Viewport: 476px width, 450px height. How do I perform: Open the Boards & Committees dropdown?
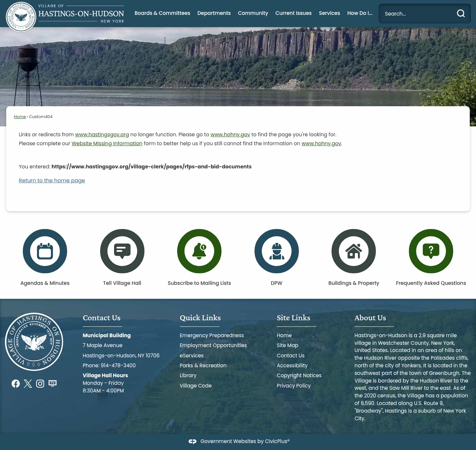[x=162, y=13]
